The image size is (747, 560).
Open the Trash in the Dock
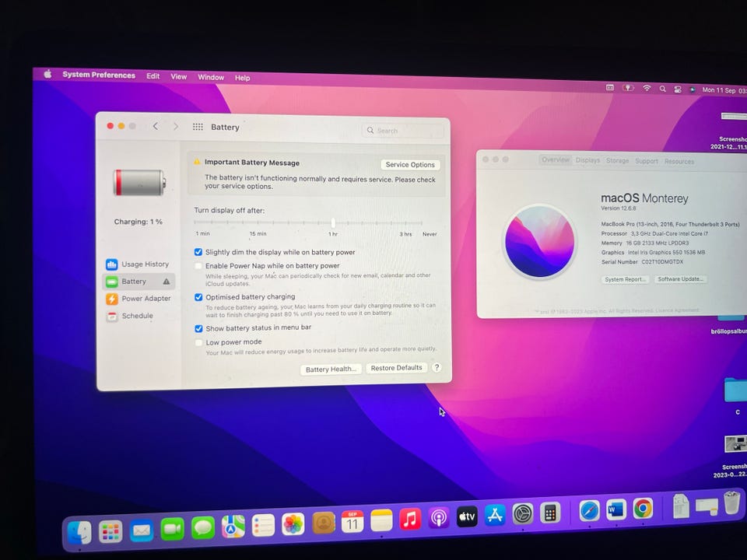(x=731, y=504)
